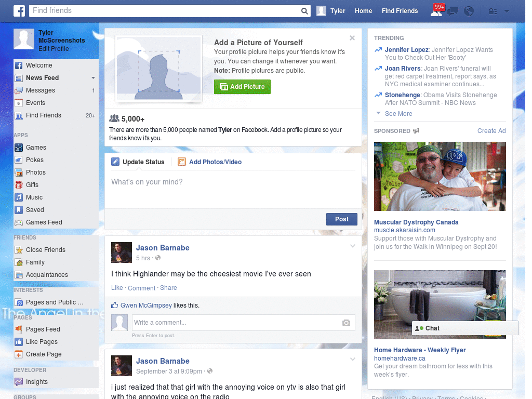Image resolution: width=532 pixels, height=399 pixels.
Task: Open options chevron on September 3 post
Action: pos(353,360)
